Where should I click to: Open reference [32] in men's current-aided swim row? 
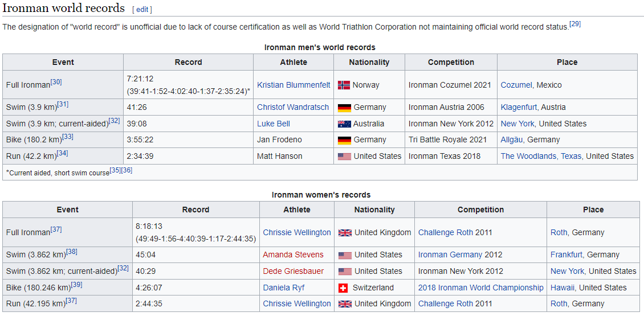pos(114,121)
